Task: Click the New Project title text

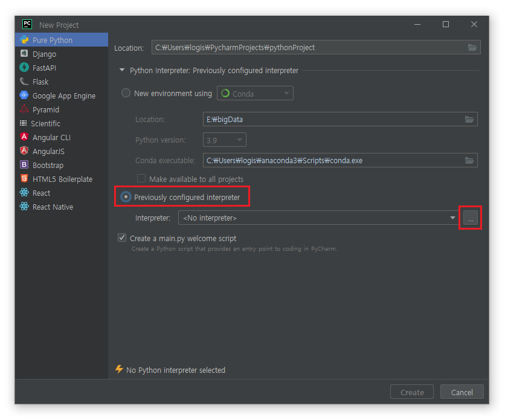Action: (59, 25)
